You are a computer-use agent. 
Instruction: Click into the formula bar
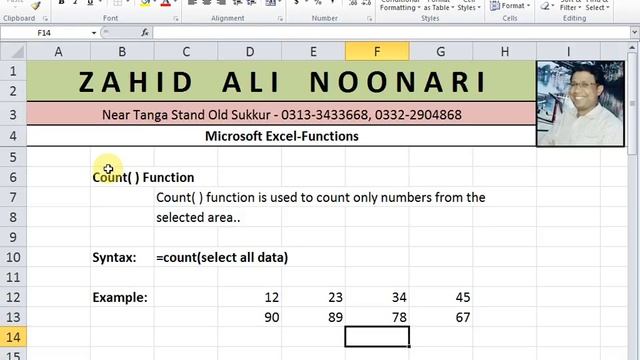point(391,33)
